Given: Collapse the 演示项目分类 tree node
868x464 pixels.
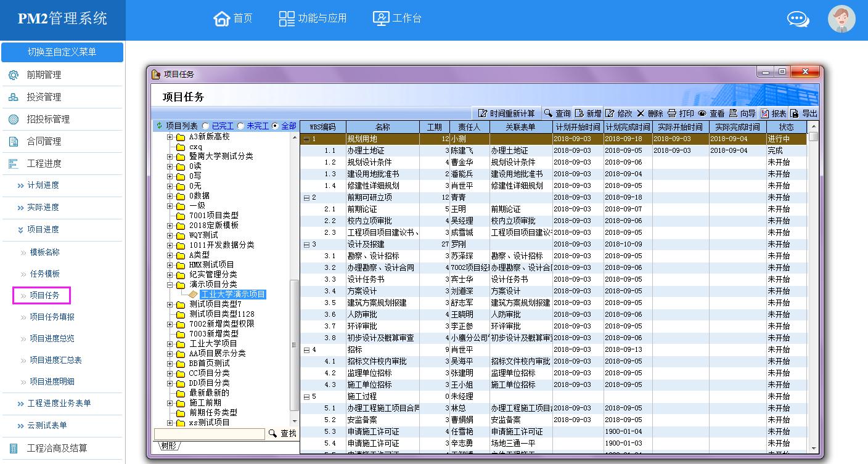Looking at the screenshot, I should [x=170, y=285].
